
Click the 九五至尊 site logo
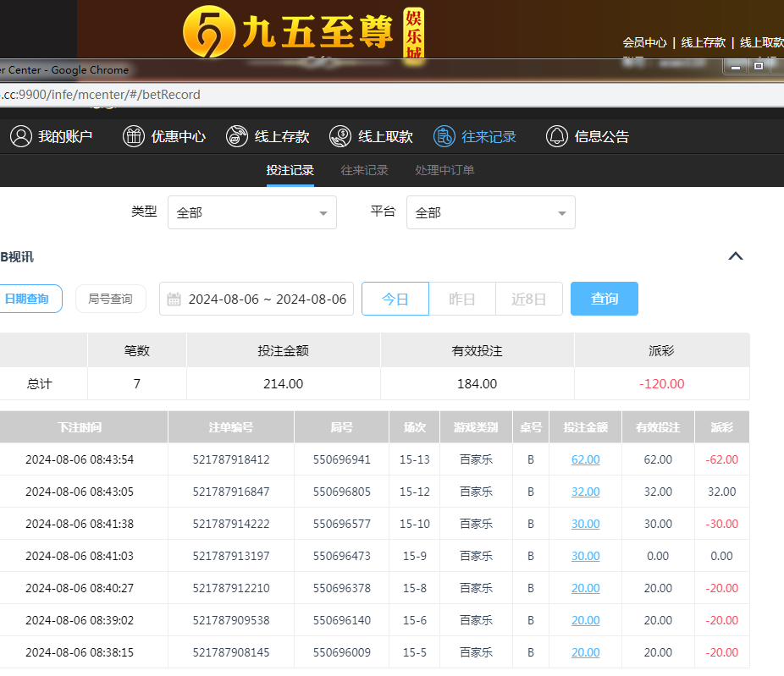click(x=288, y=34)
